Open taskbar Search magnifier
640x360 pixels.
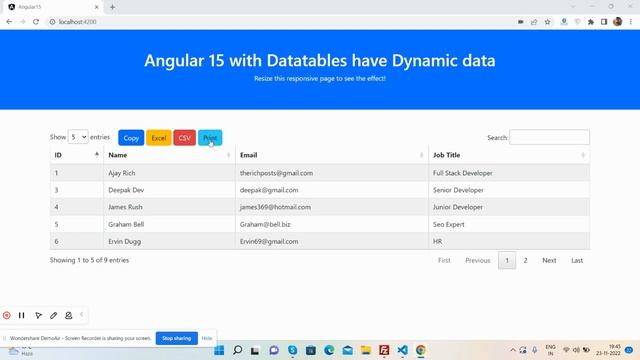tap(238, 350)
